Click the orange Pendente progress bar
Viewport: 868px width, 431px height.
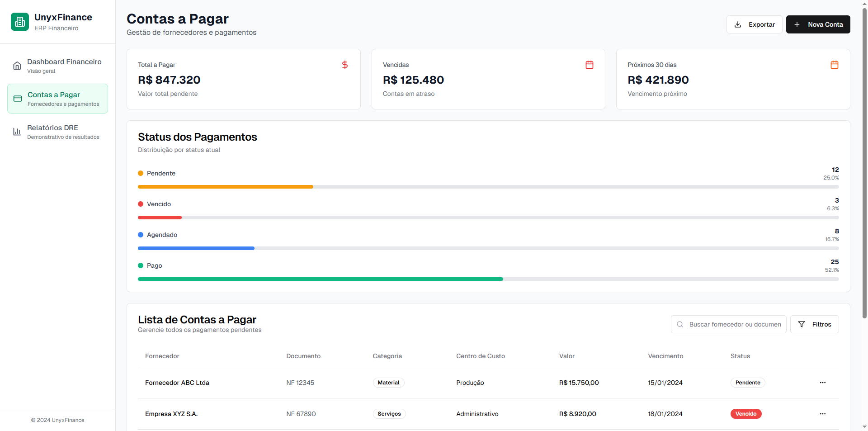click(226, 187)
